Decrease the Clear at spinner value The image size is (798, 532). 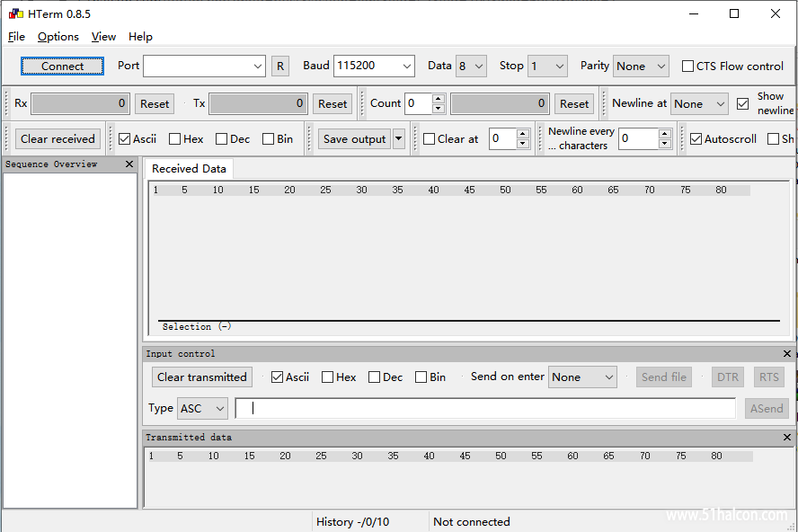point(523,144)
